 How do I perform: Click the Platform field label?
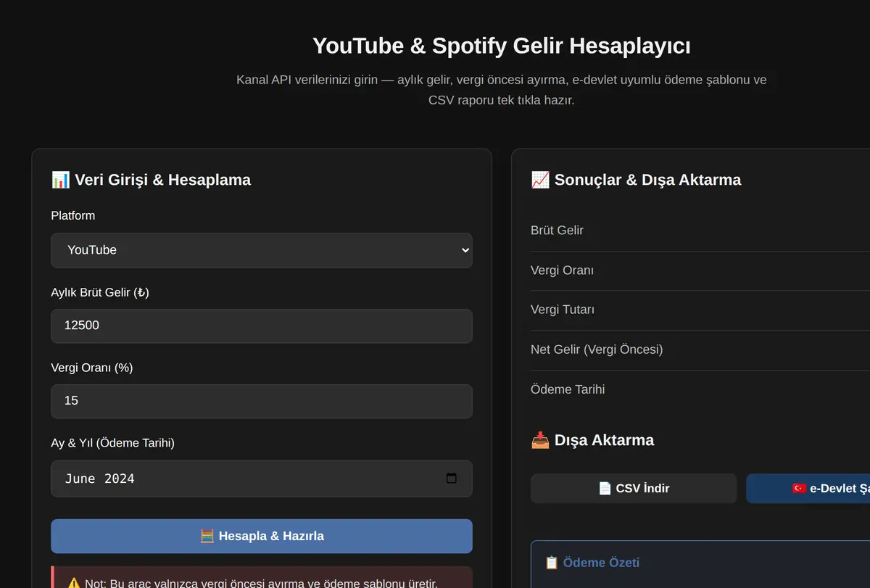(x=72, y=215)
